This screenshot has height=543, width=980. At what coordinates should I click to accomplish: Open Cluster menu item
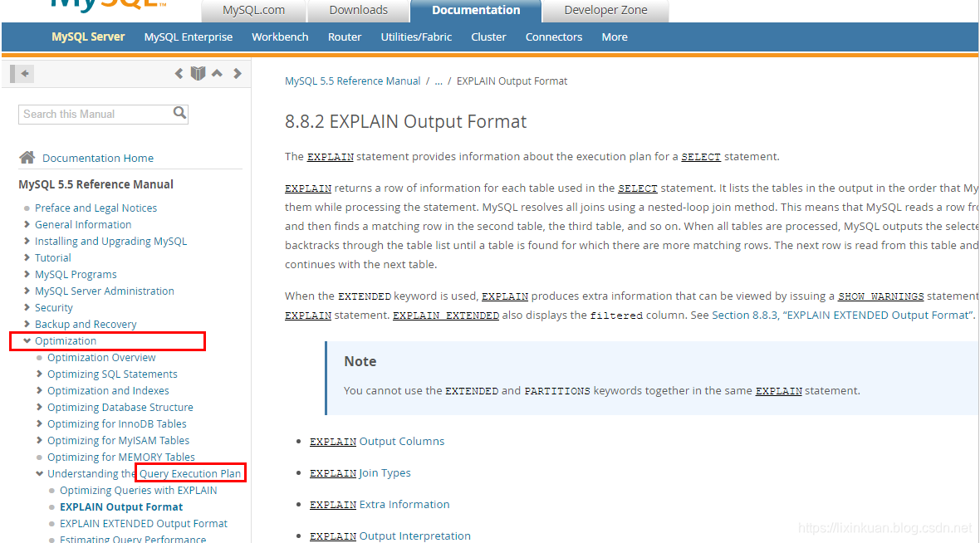488,37
